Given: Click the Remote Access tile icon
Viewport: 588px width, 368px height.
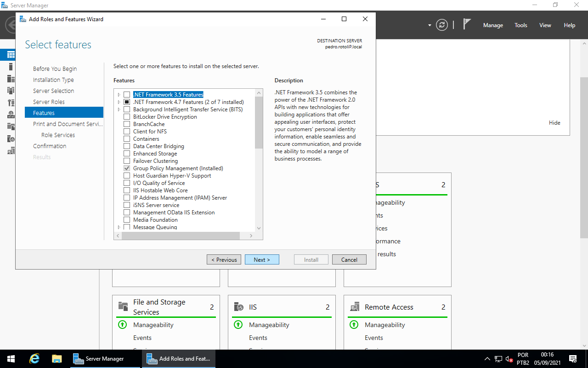Looking at the screenshot, I should coord(355,307).
